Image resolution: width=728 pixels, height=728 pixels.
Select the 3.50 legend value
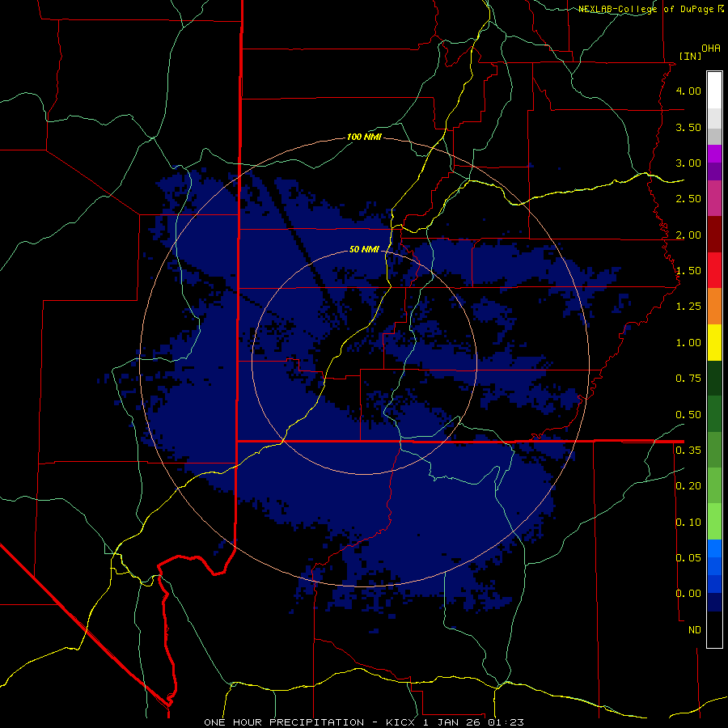click(688, 127)
